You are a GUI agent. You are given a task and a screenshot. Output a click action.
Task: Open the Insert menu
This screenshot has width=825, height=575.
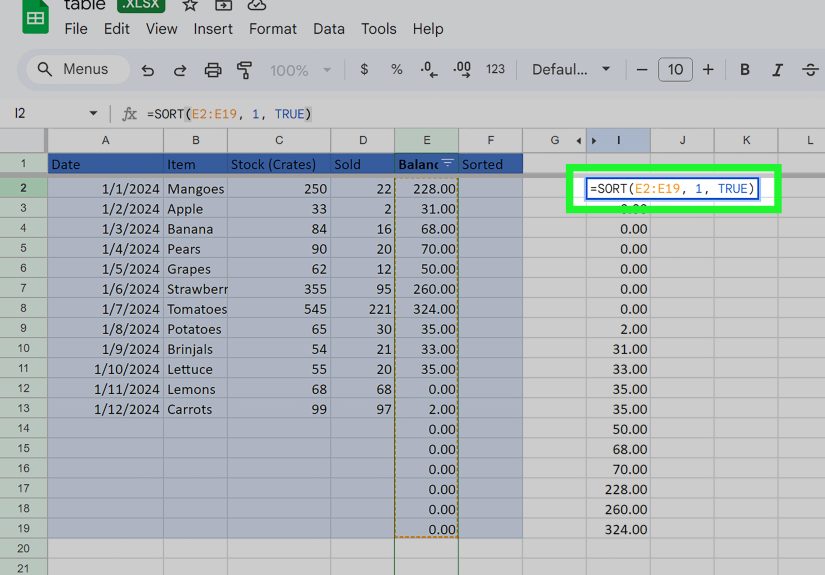click(213, 29)
